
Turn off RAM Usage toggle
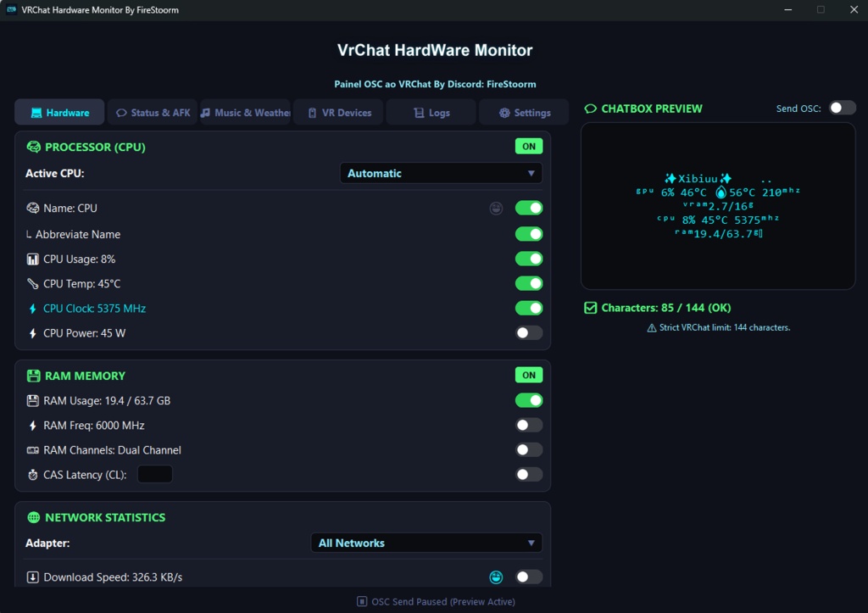coord(529,400)
